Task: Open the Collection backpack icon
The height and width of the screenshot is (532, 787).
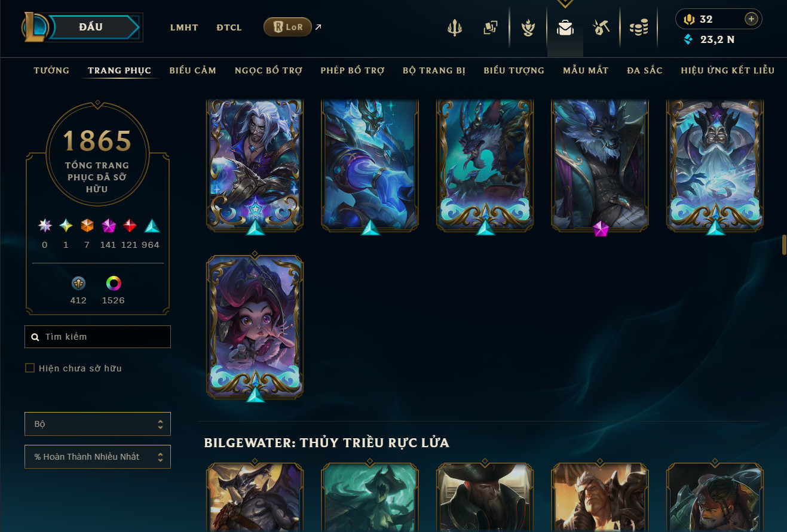Action: [565, 27]
